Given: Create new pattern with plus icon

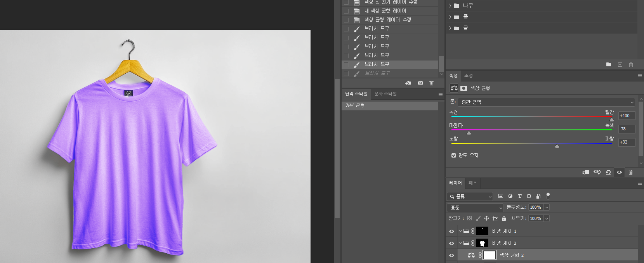Looking at the screenshot, I should click(x=620, y=64).
